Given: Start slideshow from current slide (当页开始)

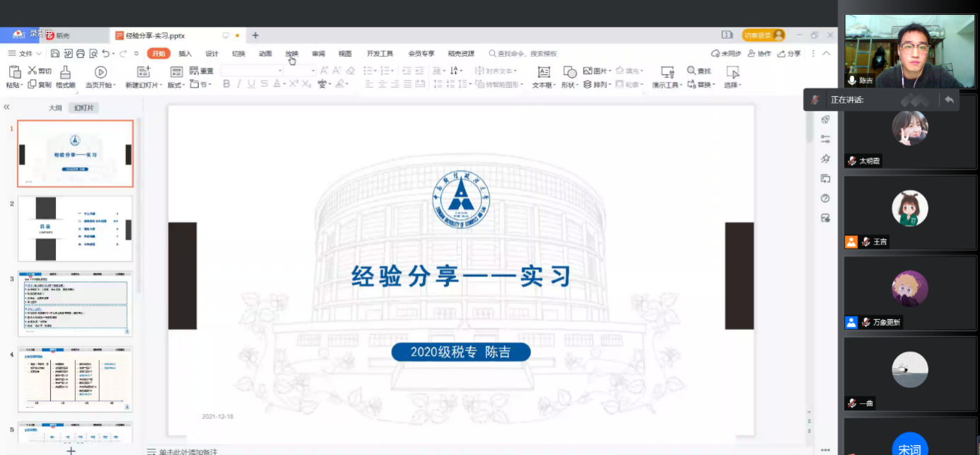Looking at the screenshot, I should tap(101, 72).
